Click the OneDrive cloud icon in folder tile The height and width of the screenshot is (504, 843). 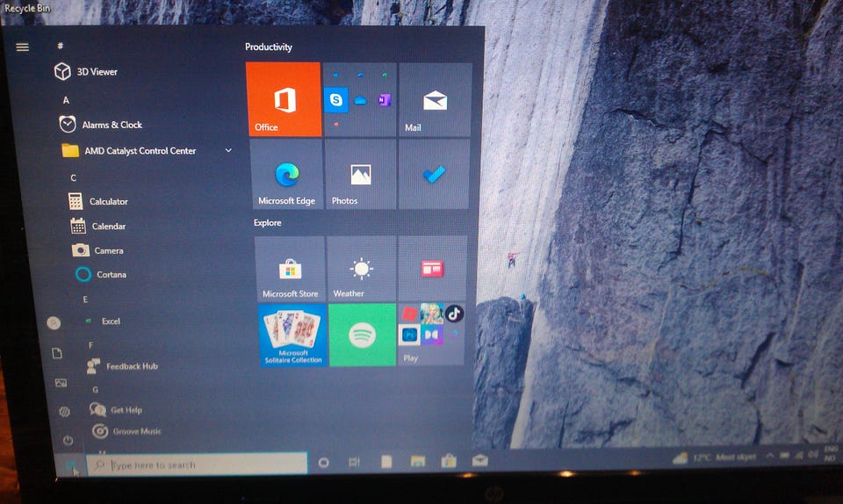pos(360,100)
